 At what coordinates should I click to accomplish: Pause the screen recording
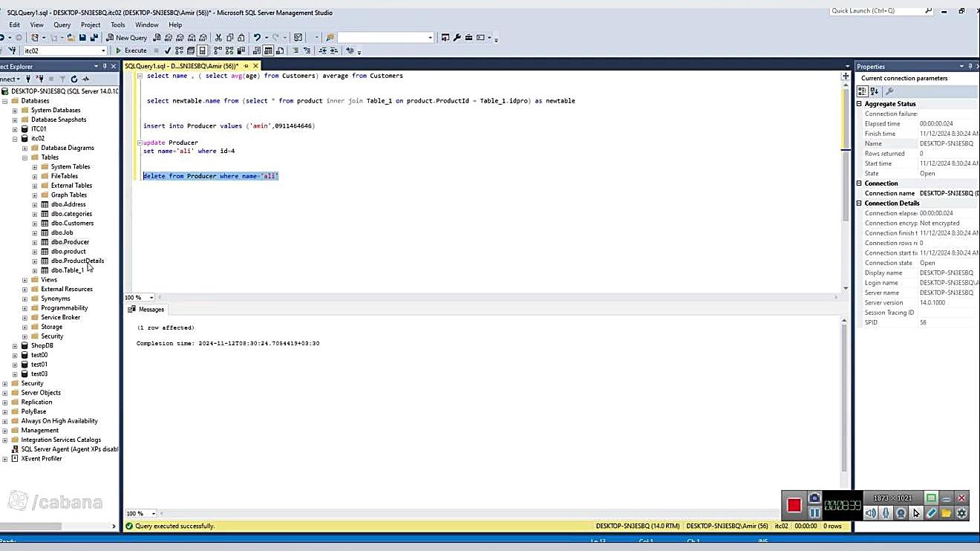click(x=814, y=513)
